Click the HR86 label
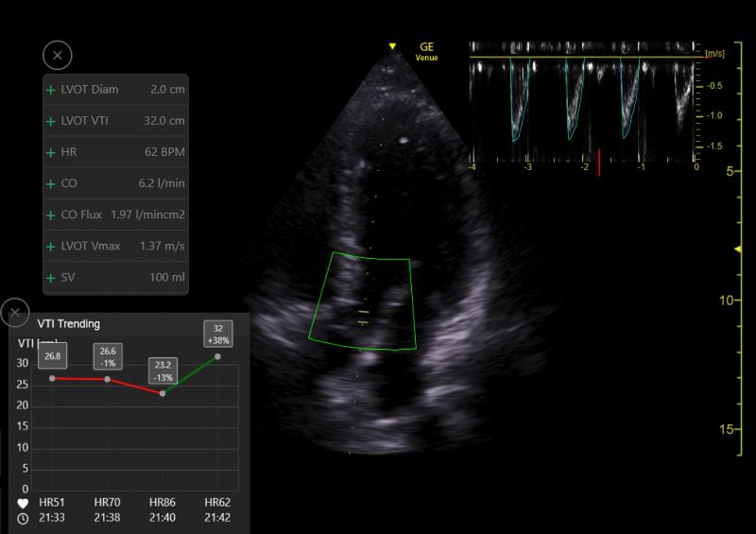This screenshot has width=756, height=534. [x=163, y=502]
